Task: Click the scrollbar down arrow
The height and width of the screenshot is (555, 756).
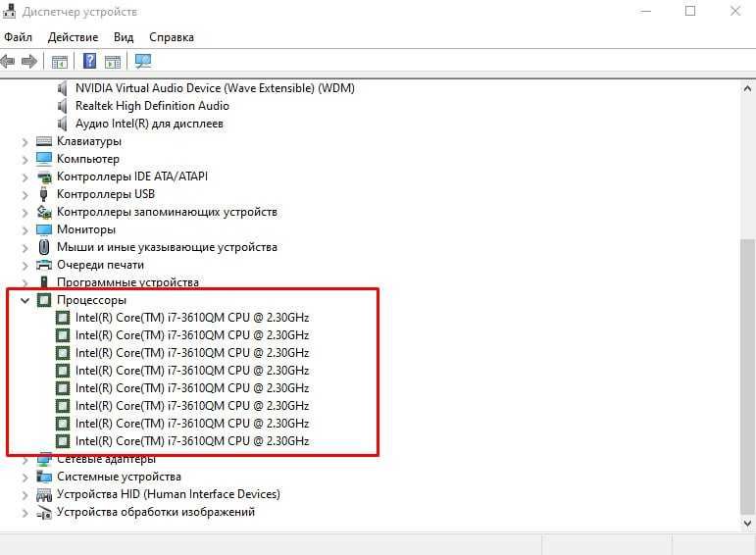Action: pyautogui.click(x=747, y=523)
